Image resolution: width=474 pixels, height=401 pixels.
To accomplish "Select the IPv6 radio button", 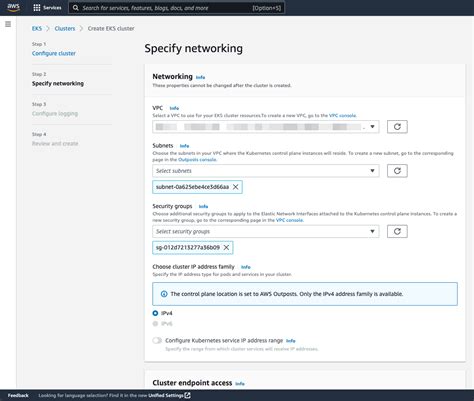I will [155, 324].
